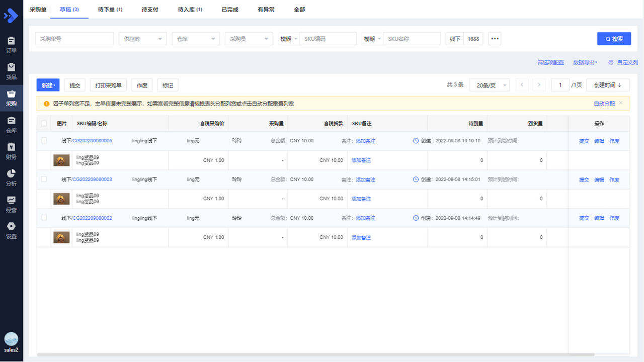This screenshot has width=644, height=362.
Task: Switch to the 已完成 tab
Action: coord(230,10)
